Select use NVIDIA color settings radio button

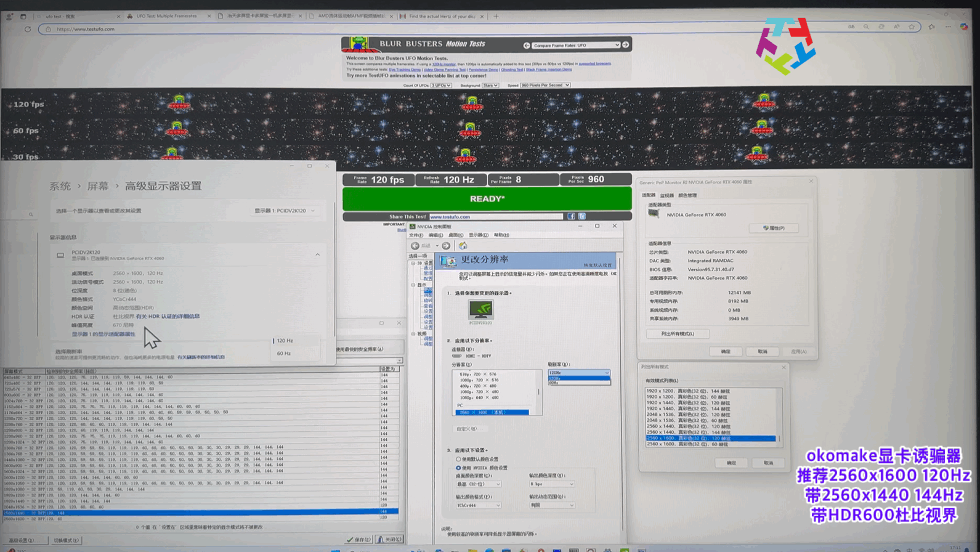[x=458, y=468]
